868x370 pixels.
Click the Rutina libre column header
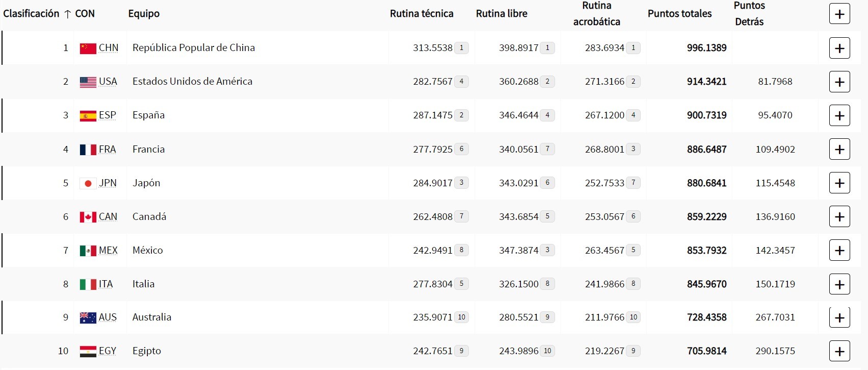tap(502, 14)
